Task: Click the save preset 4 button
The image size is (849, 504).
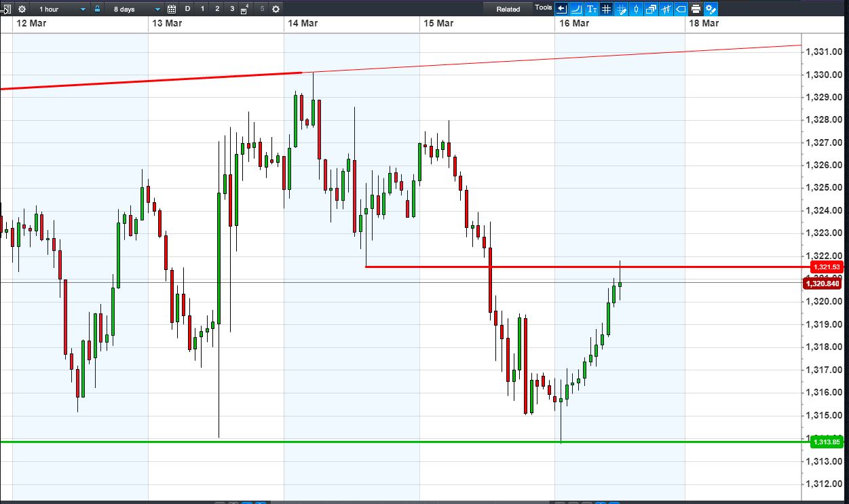Action: point(244,9)
